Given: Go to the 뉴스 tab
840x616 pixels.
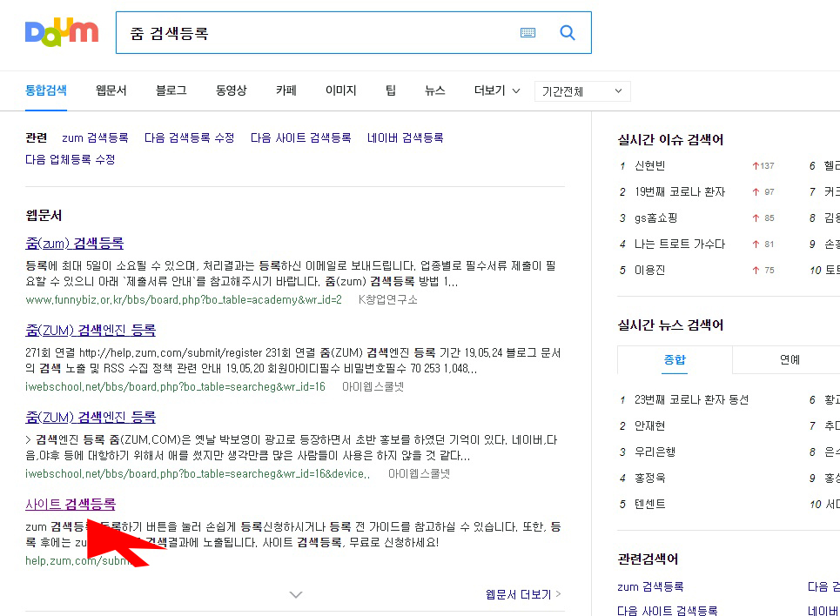Looking at the screenshot, I should pos(435,90).
